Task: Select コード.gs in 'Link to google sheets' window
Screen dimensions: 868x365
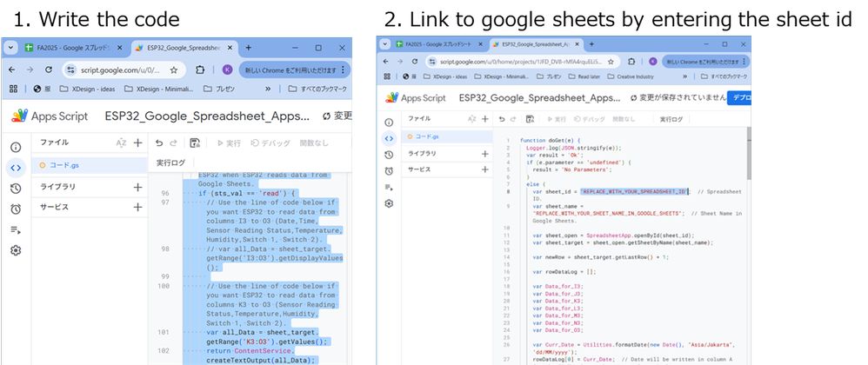Action: tap(447, 136)
